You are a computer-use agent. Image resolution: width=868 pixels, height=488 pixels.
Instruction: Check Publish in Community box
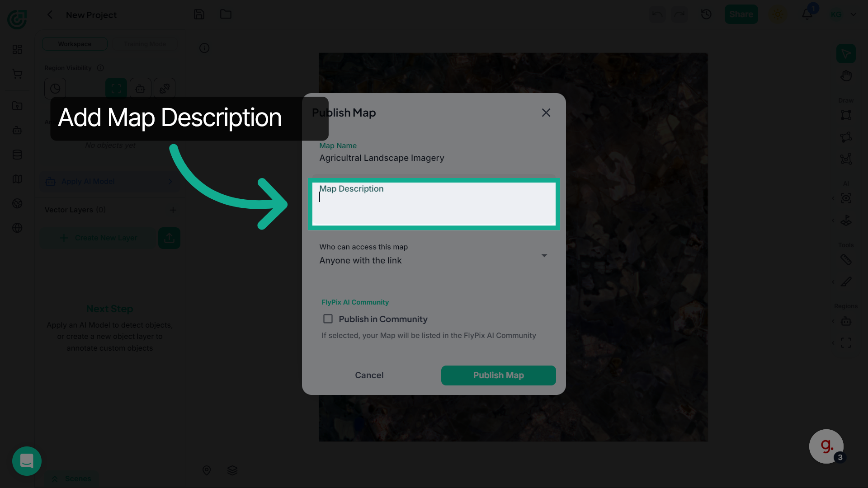pos(328,319)
